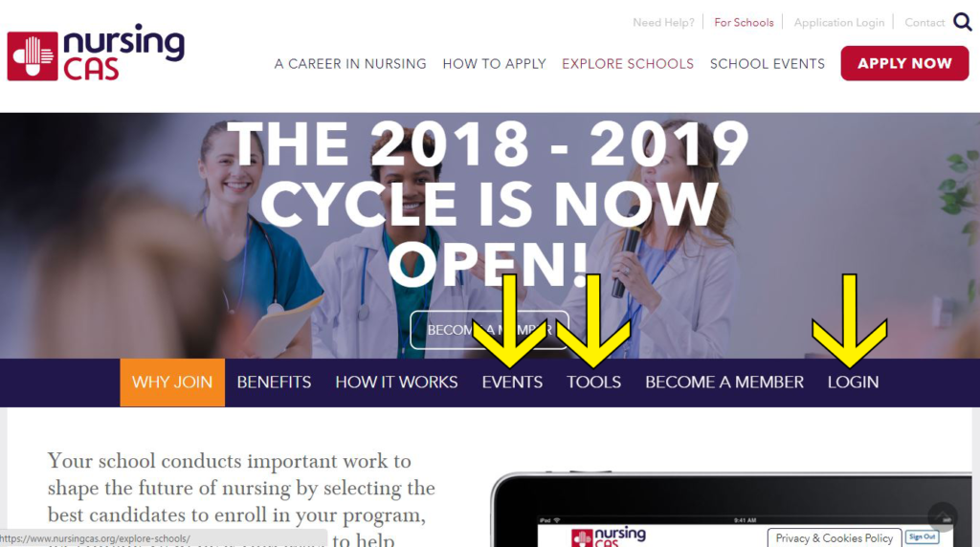This screenshot has width=980, height=547.
Task: Open the For Schools link
Action: pos(744,23)
